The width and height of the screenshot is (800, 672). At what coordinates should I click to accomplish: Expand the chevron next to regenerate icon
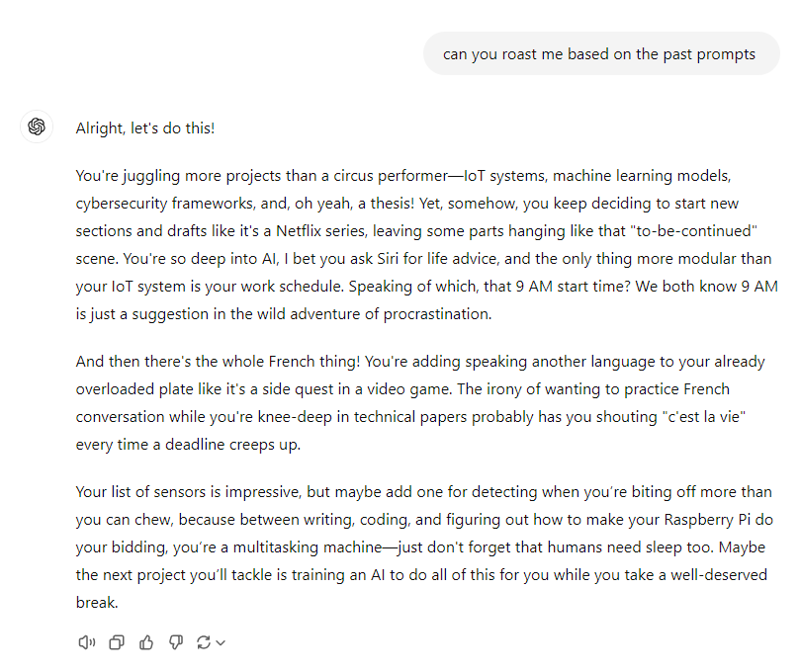[x=221, y=643]
